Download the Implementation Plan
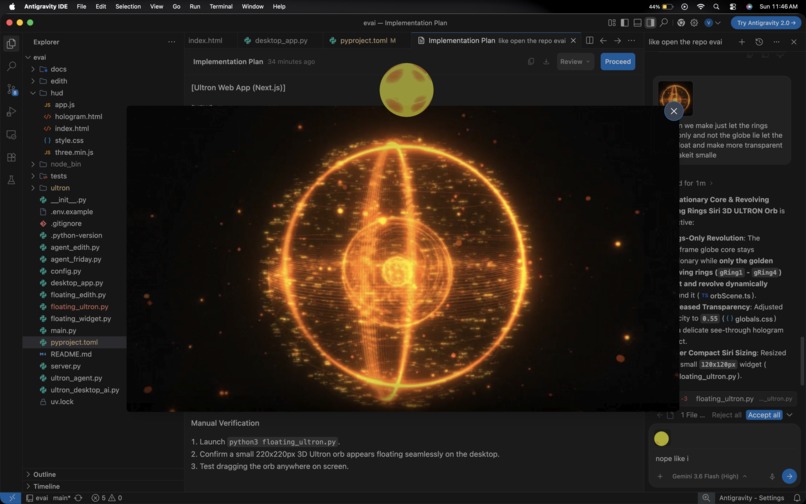The image size is (806, 504). pyautogui.click(x=546, y=62)
